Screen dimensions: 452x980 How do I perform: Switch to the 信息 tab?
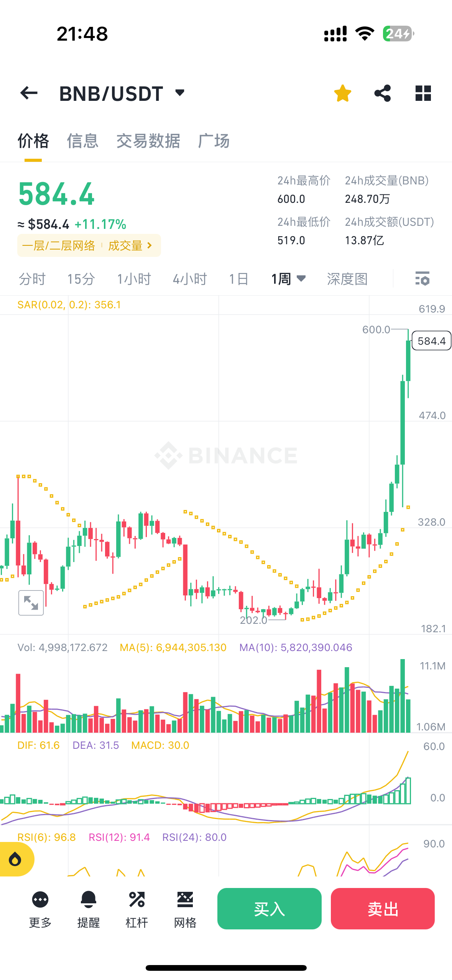82,141
